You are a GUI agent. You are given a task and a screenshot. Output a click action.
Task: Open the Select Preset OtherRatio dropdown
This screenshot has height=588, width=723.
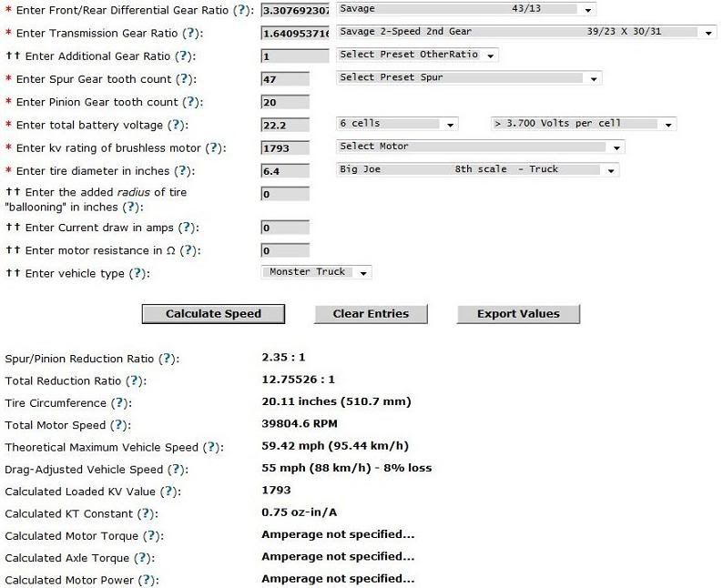[x=417, y=56]
